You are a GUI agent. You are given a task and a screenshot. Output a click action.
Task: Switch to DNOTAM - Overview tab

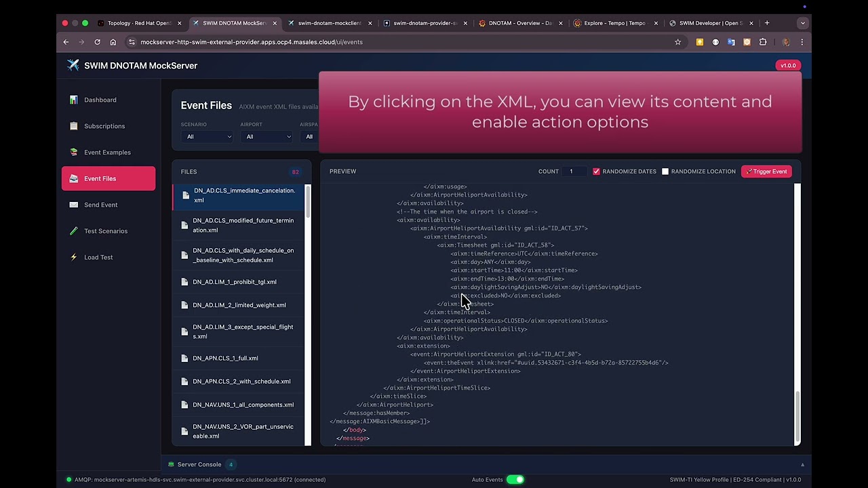519,23
